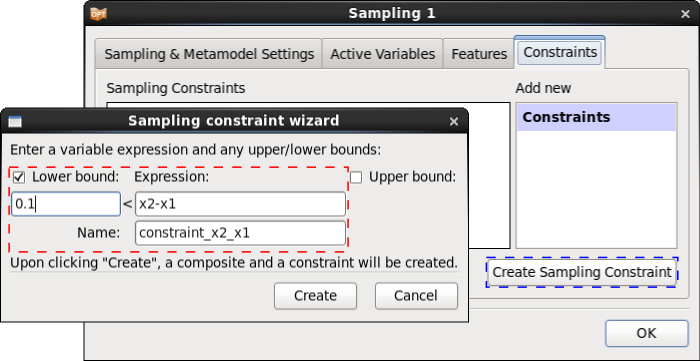Viewport: 700px width, 361px height.
Task: Open the Active Variables tab
Action: pos(383,54)
